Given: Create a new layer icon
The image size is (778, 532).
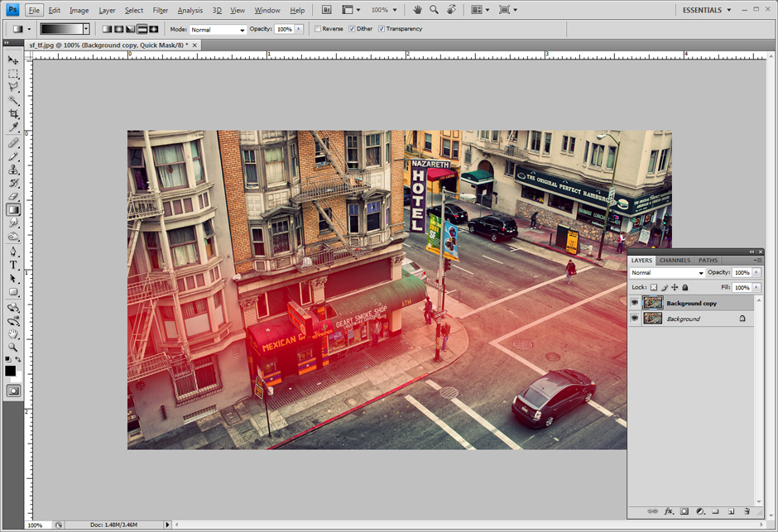Looking at the screenshot, I should point(731,511).
